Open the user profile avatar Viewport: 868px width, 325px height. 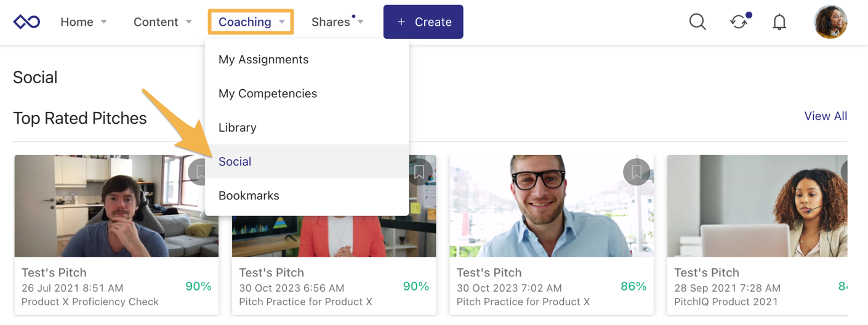pos(830,22)
